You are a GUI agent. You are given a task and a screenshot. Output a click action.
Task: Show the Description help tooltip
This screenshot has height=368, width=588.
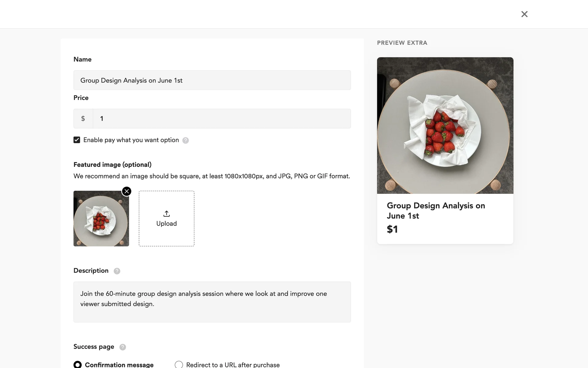coord(117,271)
